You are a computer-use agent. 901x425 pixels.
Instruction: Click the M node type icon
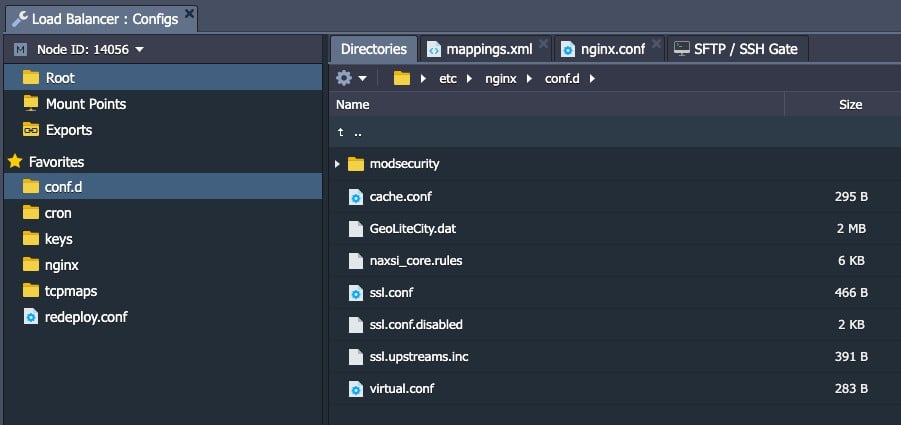click(x=21, y=50)
